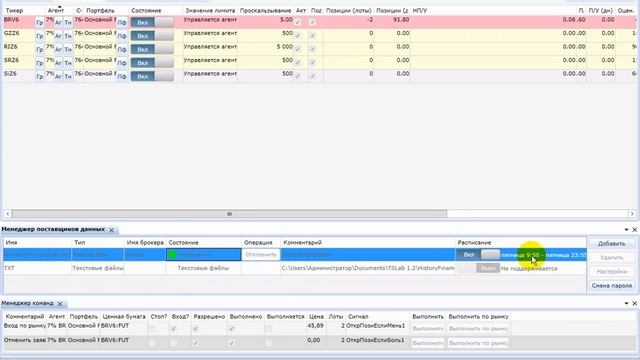
Task: Toggle the Вкл state switch for SiZ6
Action: (152, 76)
